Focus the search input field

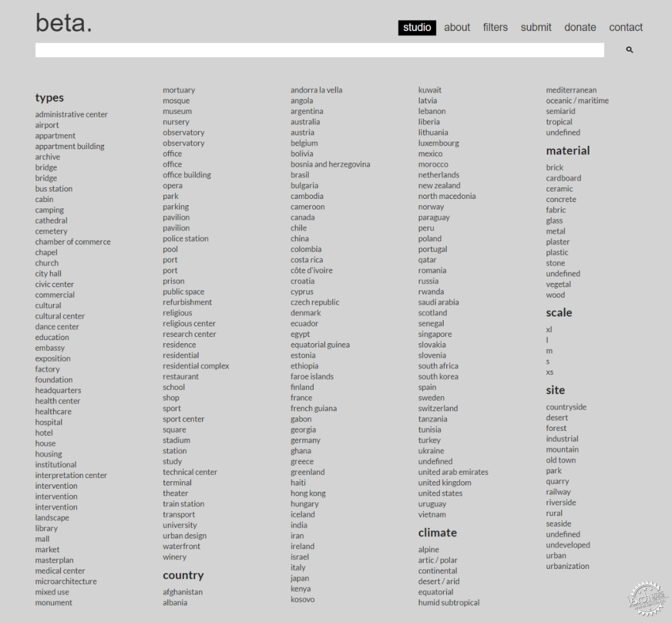[320, 50]
